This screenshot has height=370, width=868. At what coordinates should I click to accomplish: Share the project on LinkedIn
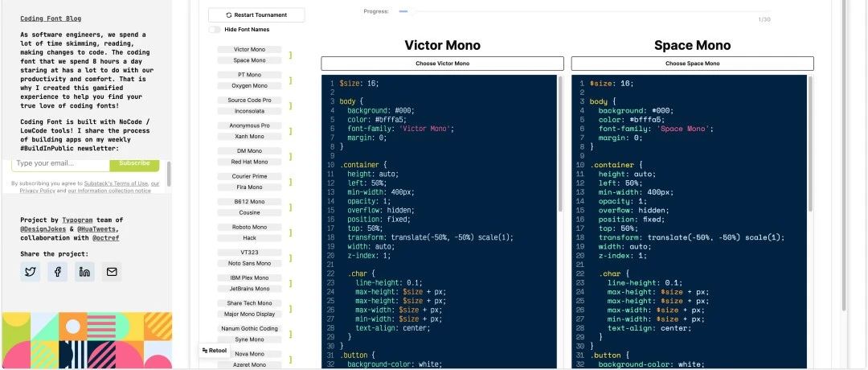tap(84, 272)
